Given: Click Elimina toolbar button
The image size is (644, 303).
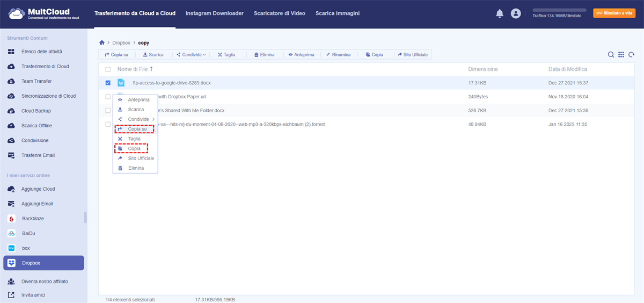Looking at the screenshot, I should click(x=264, y=55).
